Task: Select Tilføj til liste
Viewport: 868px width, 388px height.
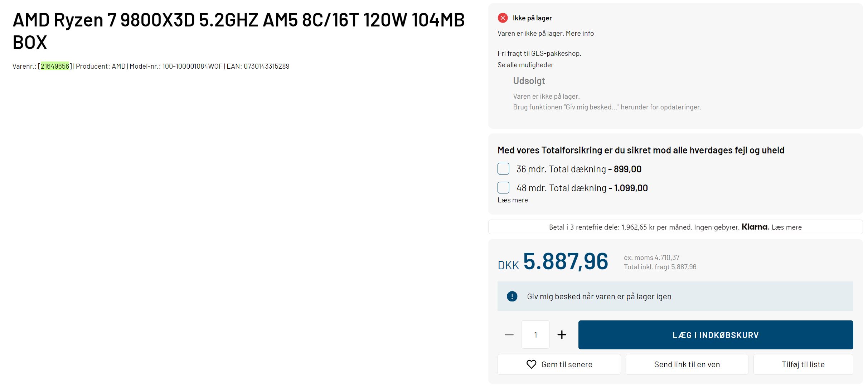Action: pos(803,364)
